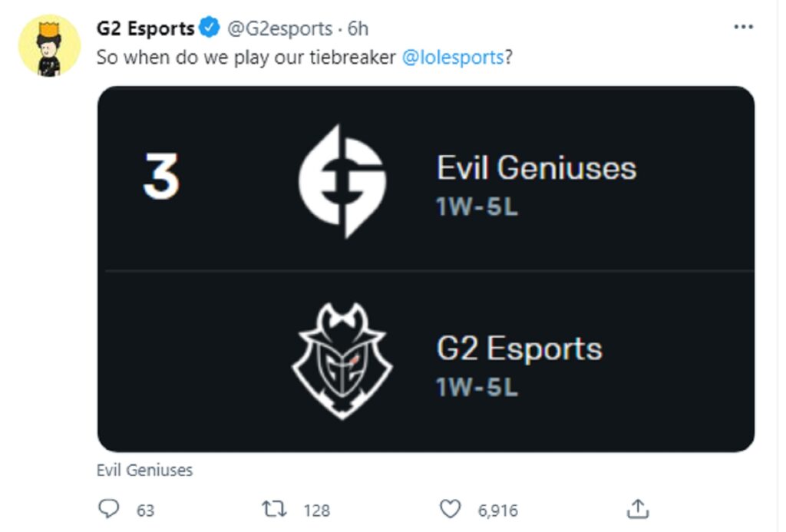Click the G2 Esports profile avatar
The width and height of the screenshot is (786, 532).
[49, 46]
